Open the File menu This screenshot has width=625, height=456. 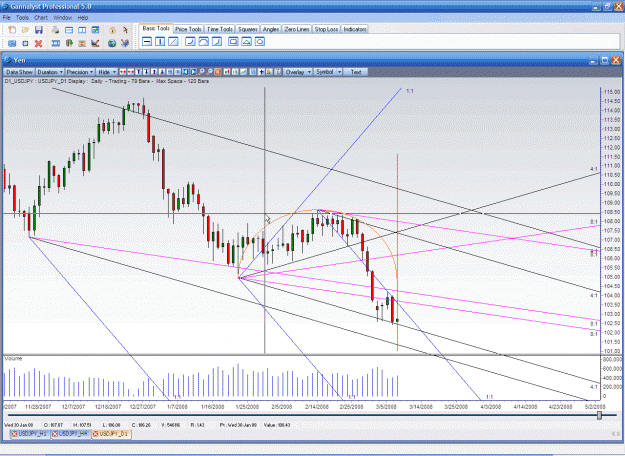tap(6, 18)
